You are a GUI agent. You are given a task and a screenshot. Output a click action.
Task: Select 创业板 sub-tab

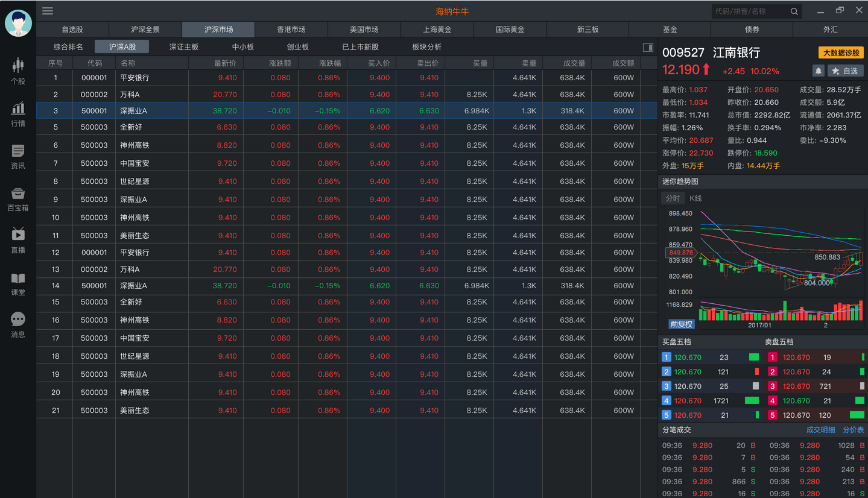[x=298, y=47]
